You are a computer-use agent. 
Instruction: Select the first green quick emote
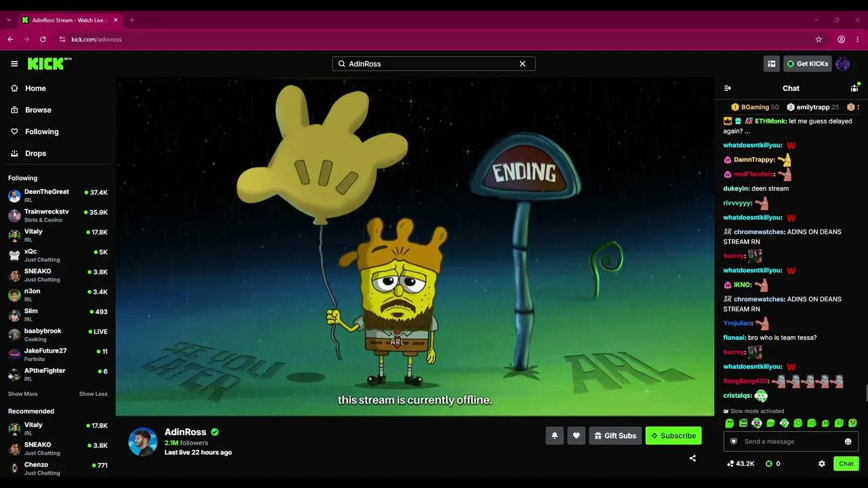pyautogui.click(x=730, y=423)
